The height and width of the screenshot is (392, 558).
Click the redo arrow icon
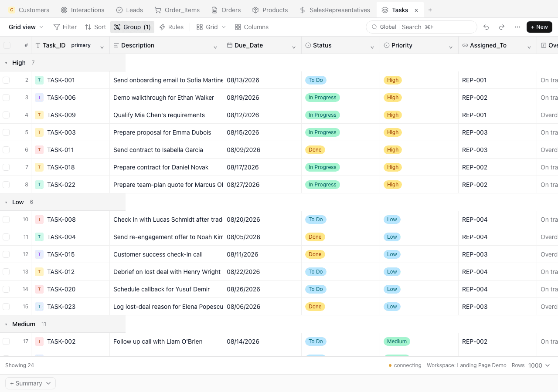pyautogui.click(x=502, y=27)
